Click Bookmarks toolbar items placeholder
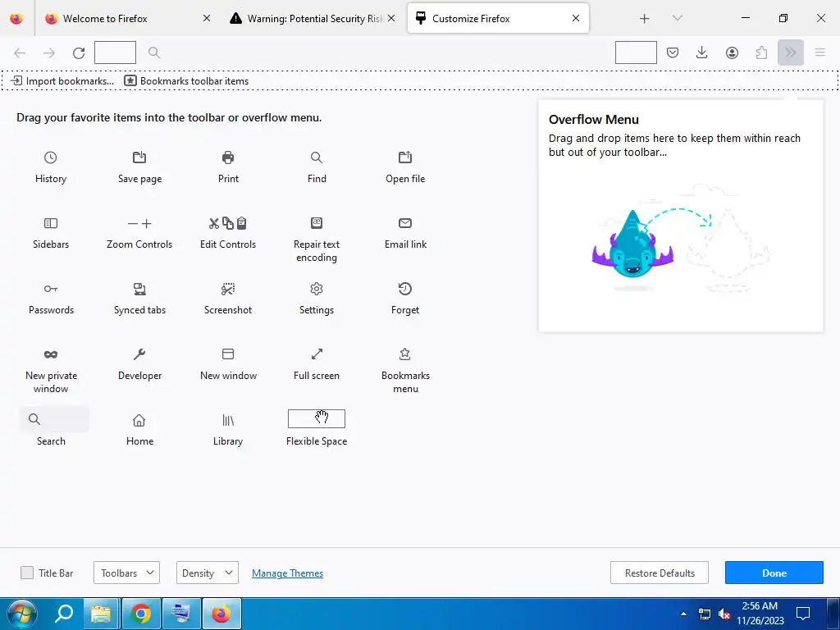 coord(186,81)
